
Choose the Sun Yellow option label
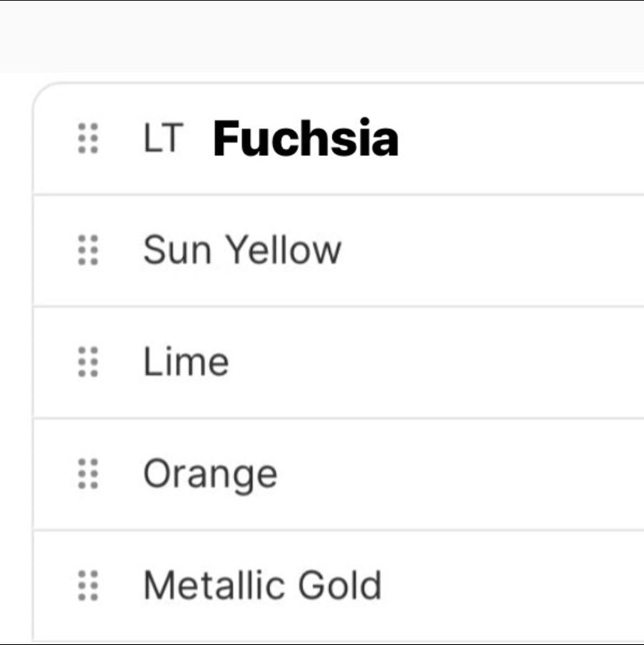tap(242, 251)
